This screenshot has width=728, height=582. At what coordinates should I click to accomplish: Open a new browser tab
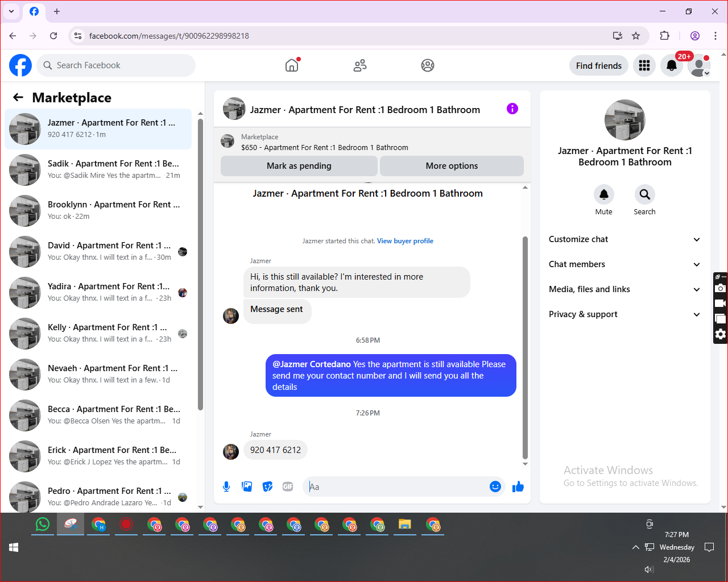coord(57,11)
